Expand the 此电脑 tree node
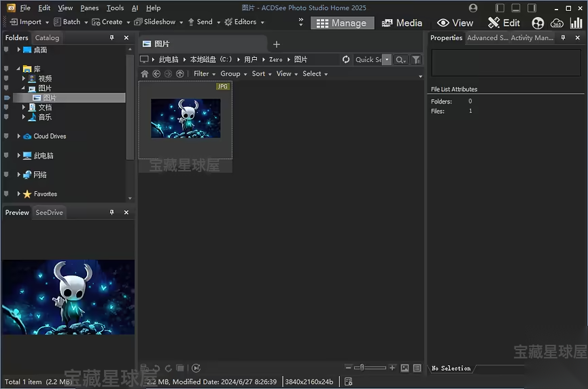The width and height of the screenshot is (588, 389). tap(19, 155)
